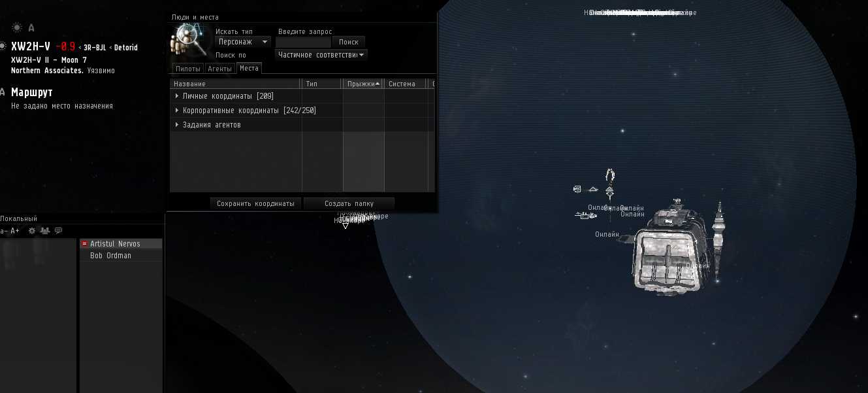The image size is (868, 393).
Task: Sort by the Название column header
Action: 236,84
